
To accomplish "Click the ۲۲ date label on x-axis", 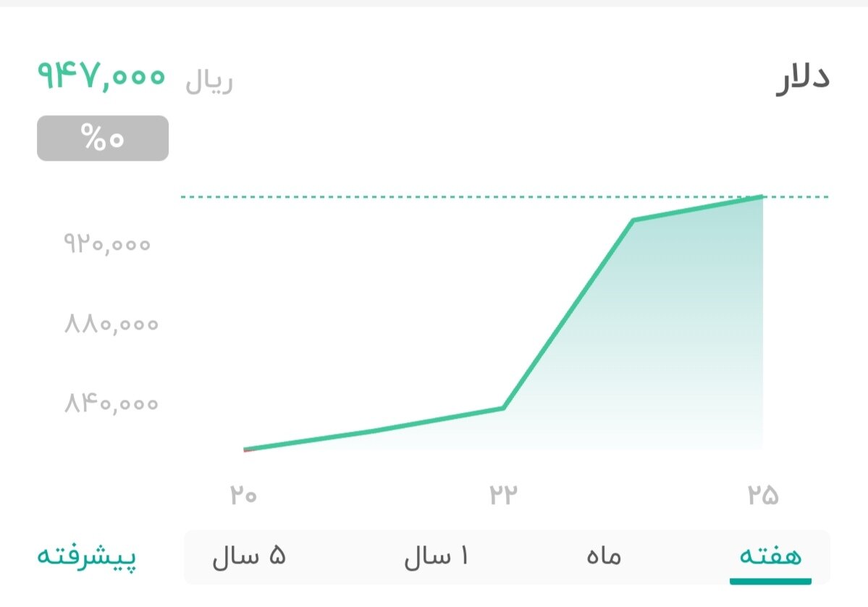I will (x=505, y=495).
